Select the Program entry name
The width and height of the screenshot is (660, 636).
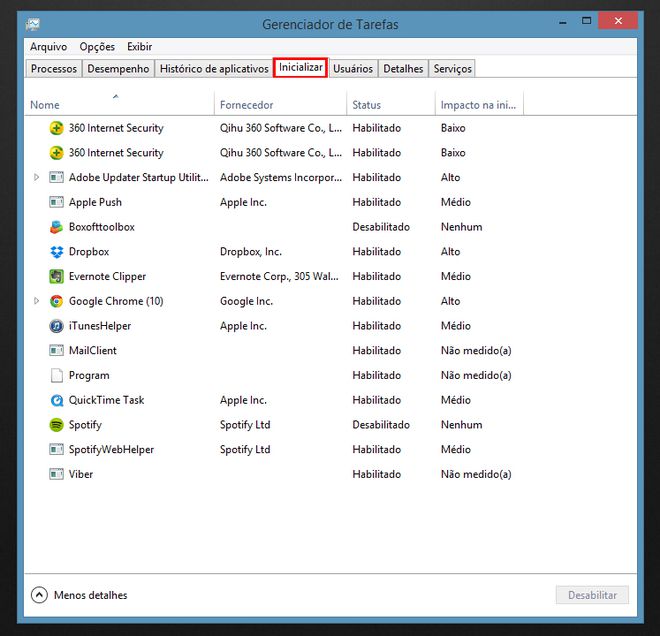click(89, 375)
